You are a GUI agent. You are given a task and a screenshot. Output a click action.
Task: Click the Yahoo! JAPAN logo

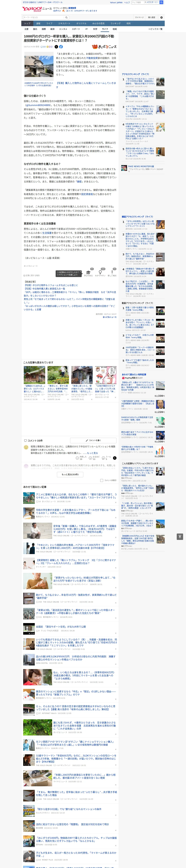32,9
